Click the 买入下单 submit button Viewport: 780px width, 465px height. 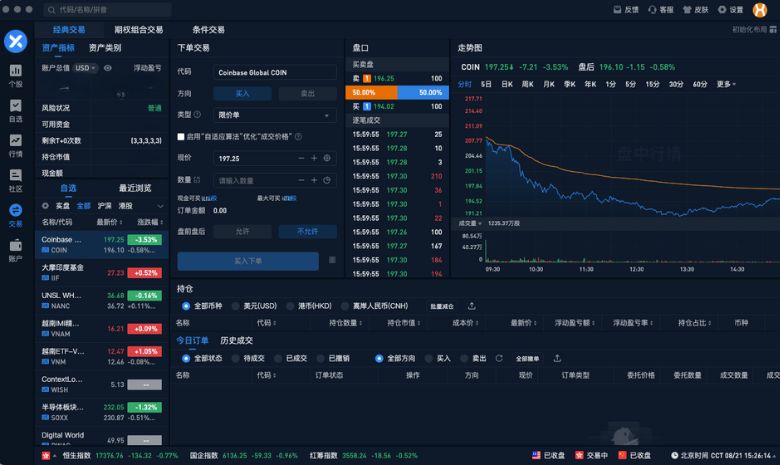pyautogui.click(x=248, y=261)
